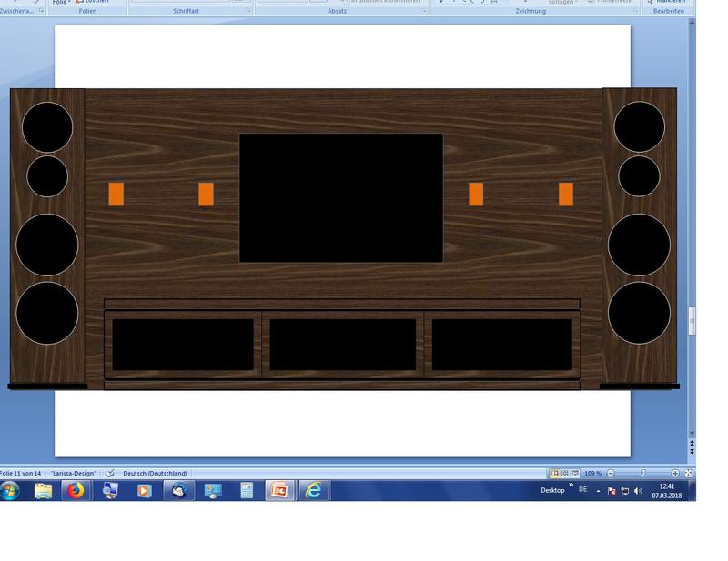The width and height of the screenshot is (728, 561).
Task: Expand the Desktop toolbar chevron
Action: click(571, 485)
